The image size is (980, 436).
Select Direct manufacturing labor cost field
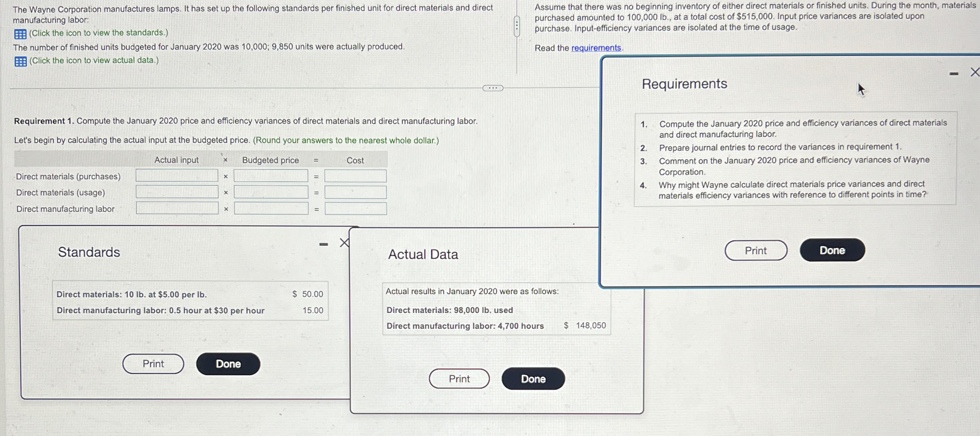[x=355, y=209]
